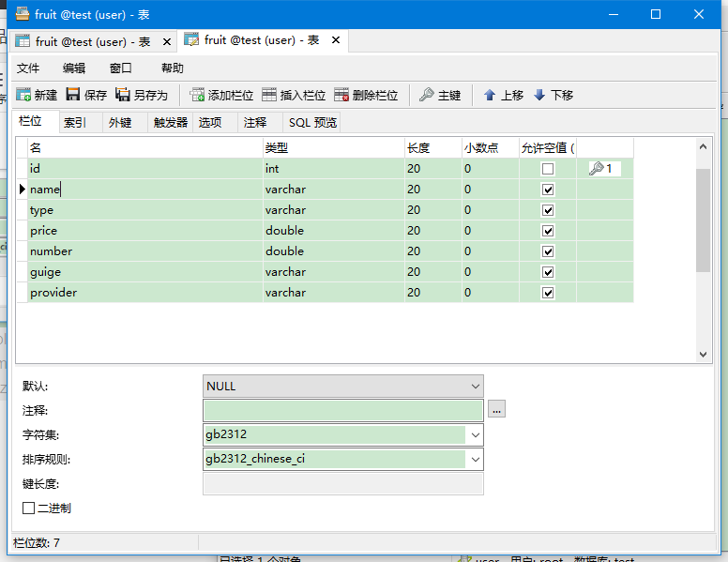Open the 文件 menu
728x562 pixels.
click(28, 68)
